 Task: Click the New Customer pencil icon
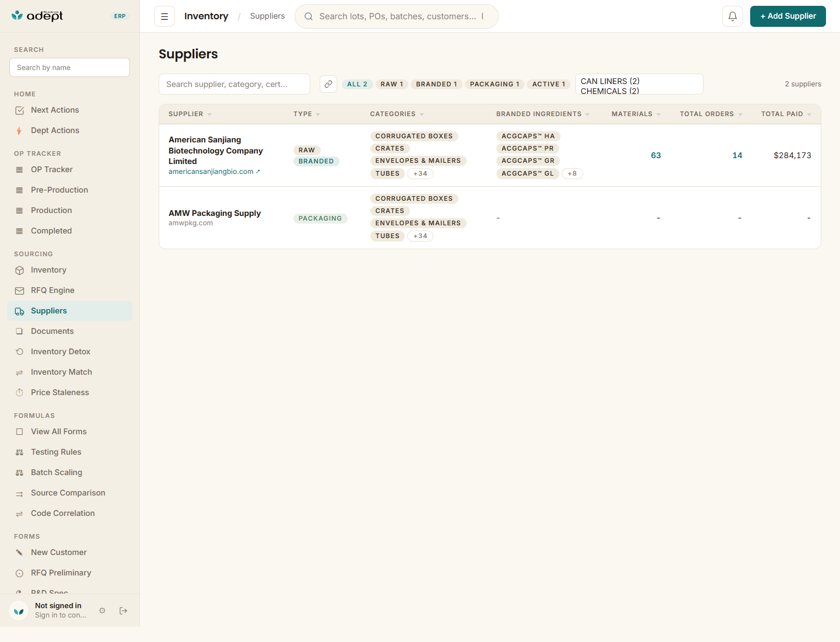pyautogui.click(x=19, y=553)
